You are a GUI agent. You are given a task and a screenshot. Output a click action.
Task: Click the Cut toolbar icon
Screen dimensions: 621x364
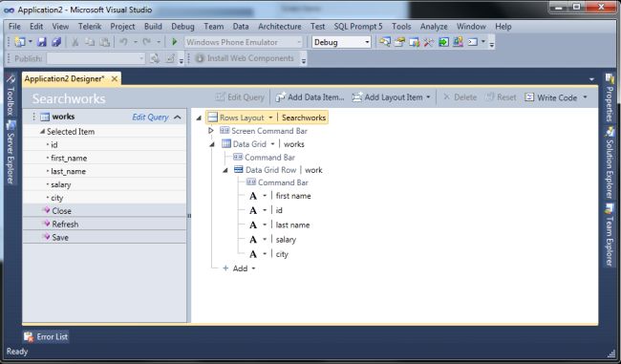tap(75, 42)
